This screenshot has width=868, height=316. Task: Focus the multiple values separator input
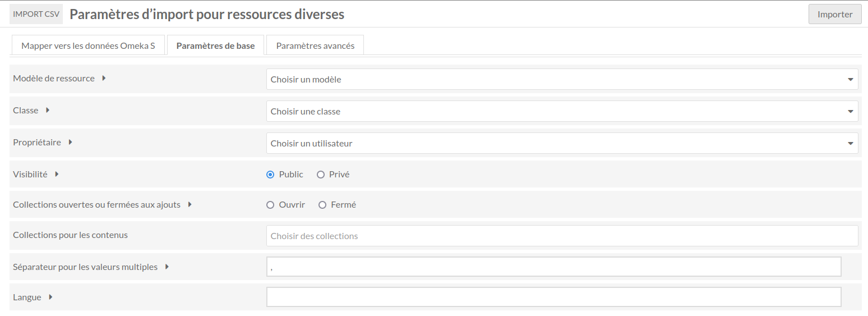pos(554,267)
